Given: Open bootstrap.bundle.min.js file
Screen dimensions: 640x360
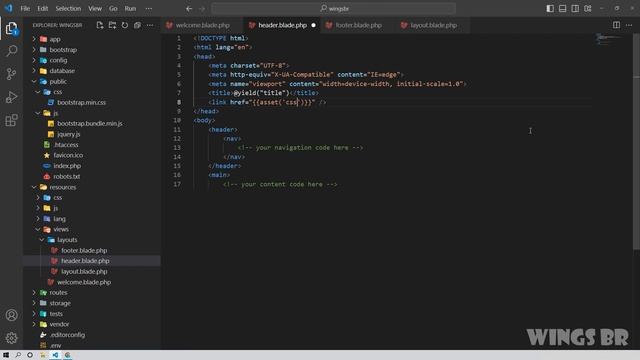Looking at the screenshot, I should click(x=90, y=124).
